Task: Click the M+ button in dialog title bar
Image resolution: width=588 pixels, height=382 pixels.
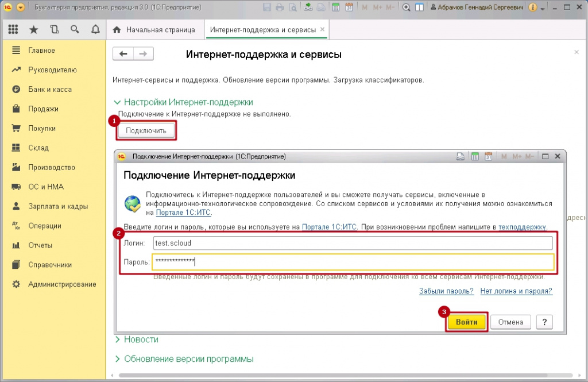Action: tap(517, 156)
